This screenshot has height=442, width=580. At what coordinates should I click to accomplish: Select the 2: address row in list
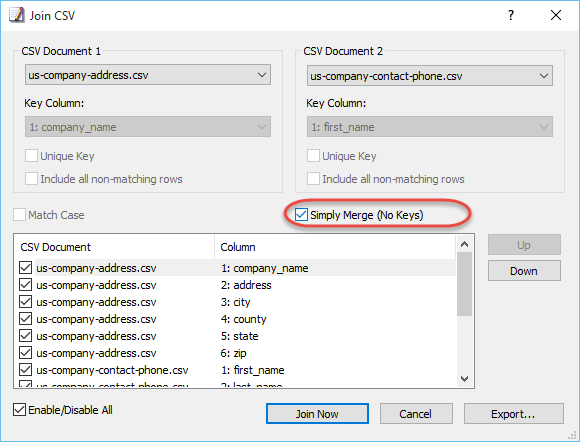click(237, 285)
